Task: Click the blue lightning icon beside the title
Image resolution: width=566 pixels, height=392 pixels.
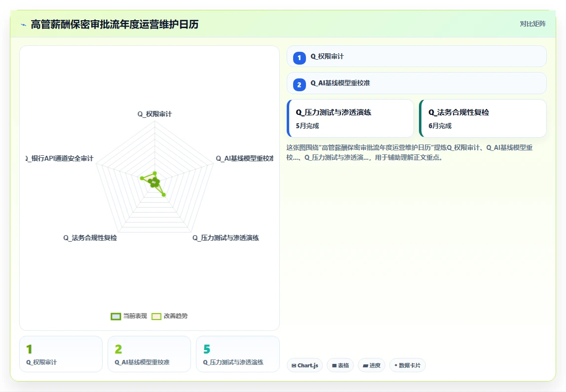Action: click(24, 25)
